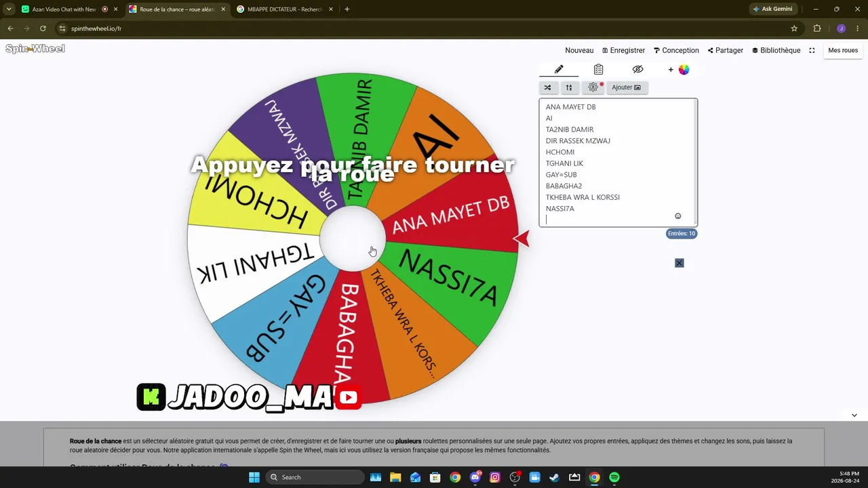Screen dimensions: 868x488
Task: Close the Roue de la chance tab
Action: pyautogui.click(x=223, y=9)
